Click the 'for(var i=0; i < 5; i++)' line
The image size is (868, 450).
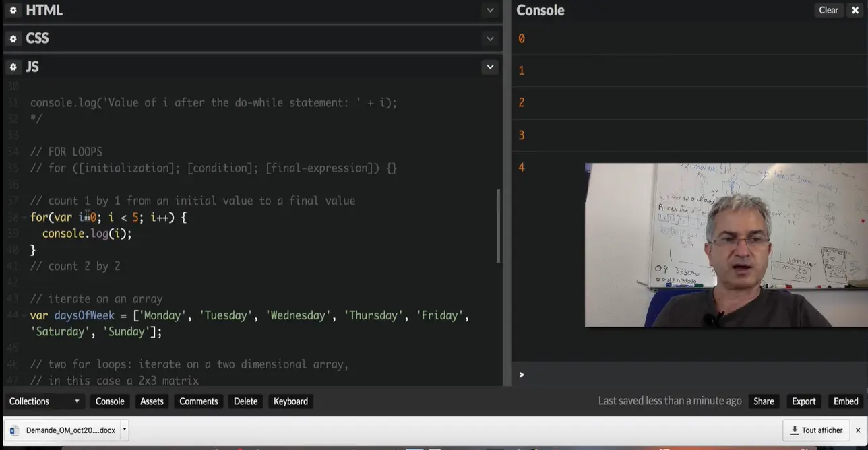coord(108,218)
